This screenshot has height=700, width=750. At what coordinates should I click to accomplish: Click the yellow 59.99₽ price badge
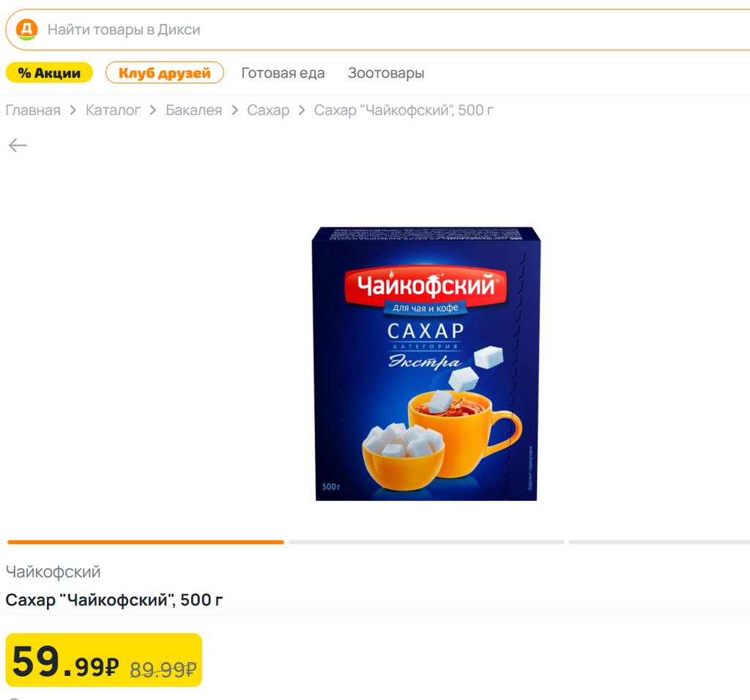coord(104,660)
